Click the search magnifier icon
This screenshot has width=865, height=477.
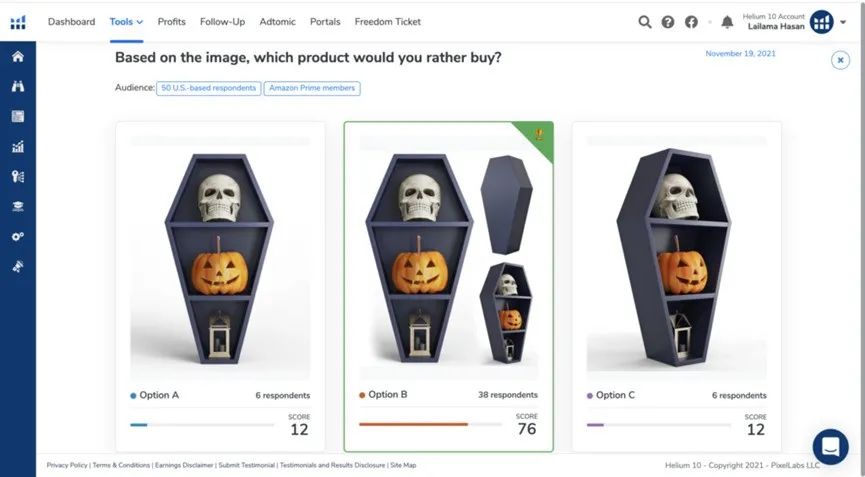click(x=645, y=22)
